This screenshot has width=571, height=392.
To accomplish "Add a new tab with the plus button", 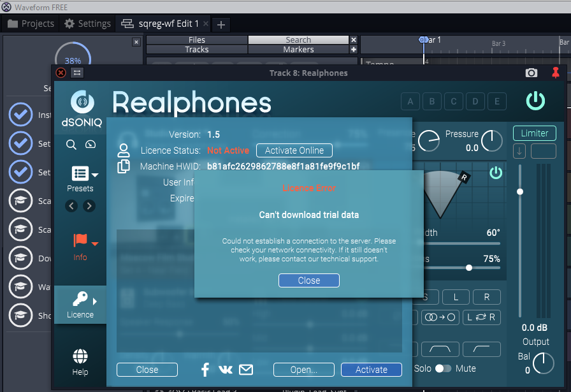I will click(x=220, y=24).
